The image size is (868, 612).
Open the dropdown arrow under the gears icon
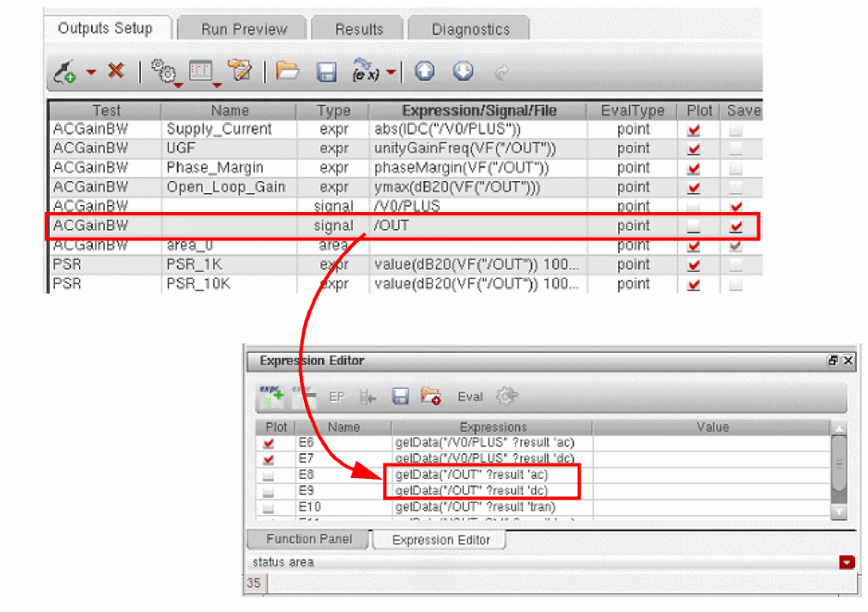[x=179, y=85]
